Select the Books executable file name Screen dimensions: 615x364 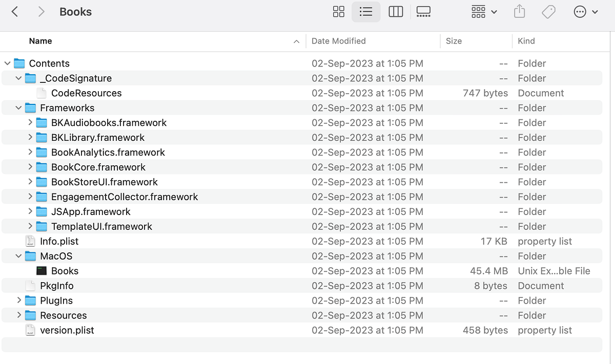[x=65, y=271]
